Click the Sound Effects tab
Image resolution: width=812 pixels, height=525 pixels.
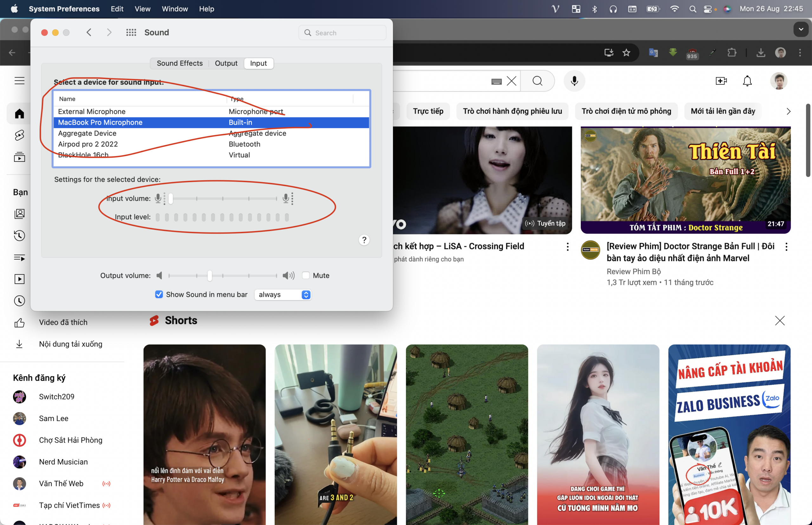(x=179, y=63)
